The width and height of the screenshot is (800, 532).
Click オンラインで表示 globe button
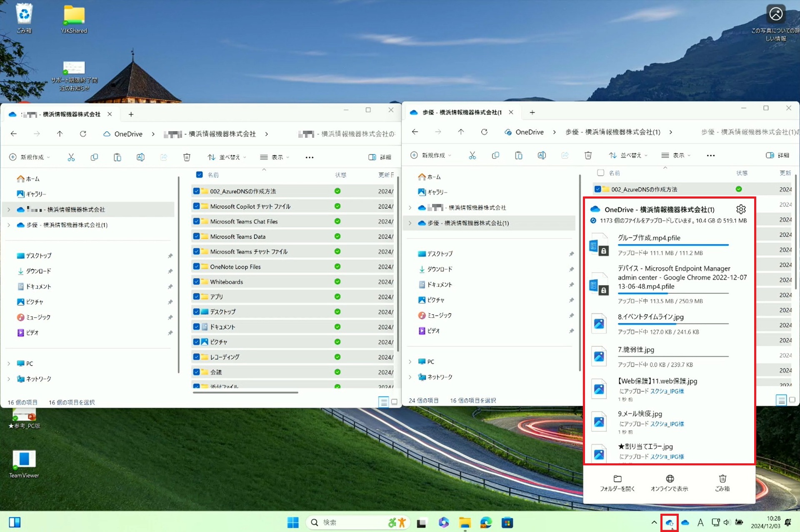[669, 482]
